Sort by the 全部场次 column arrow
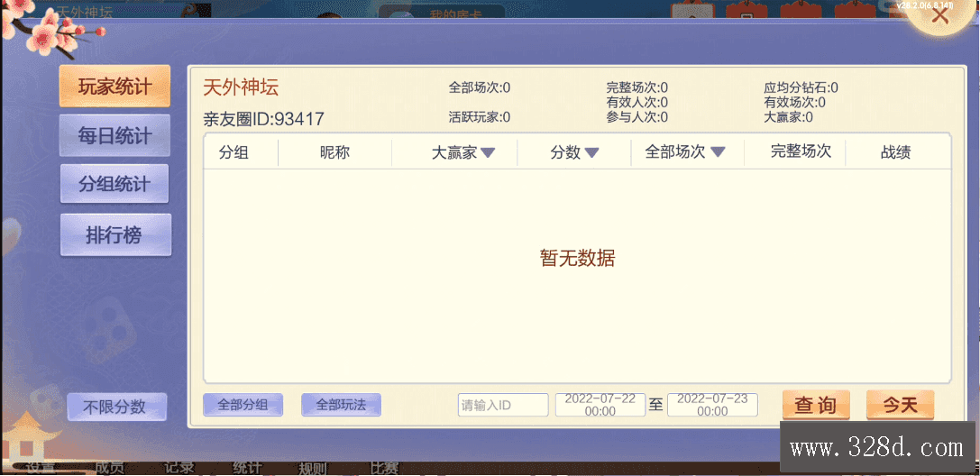 718,153
